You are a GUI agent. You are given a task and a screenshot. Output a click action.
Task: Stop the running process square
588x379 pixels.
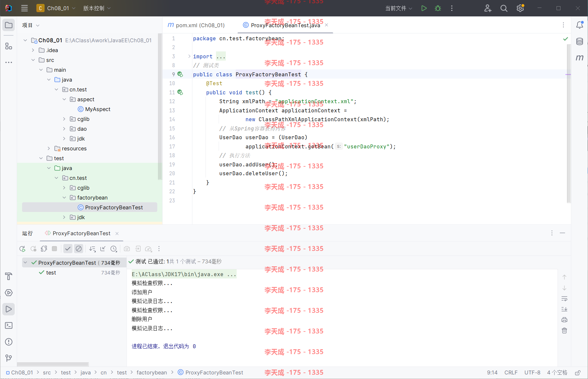coord(54,249)
